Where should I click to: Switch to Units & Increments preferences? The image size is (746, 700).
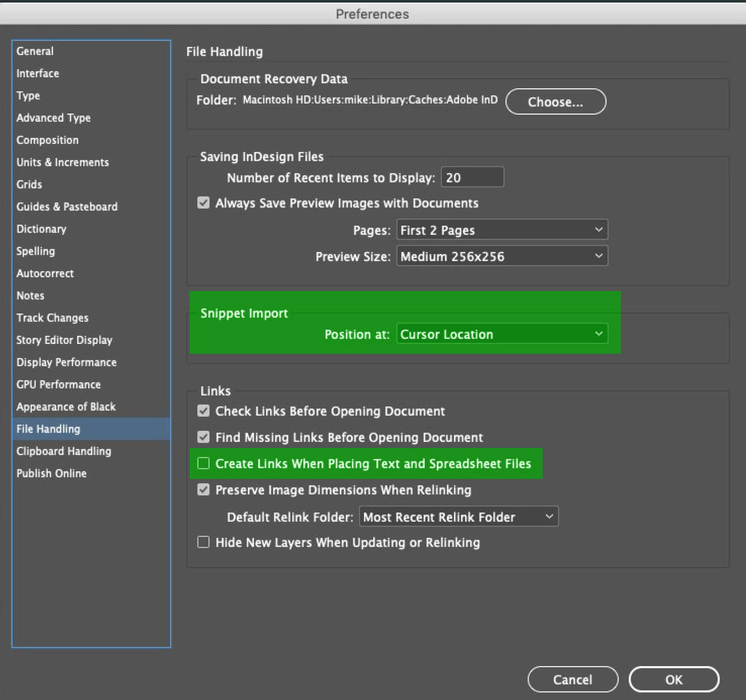(62, 162)
